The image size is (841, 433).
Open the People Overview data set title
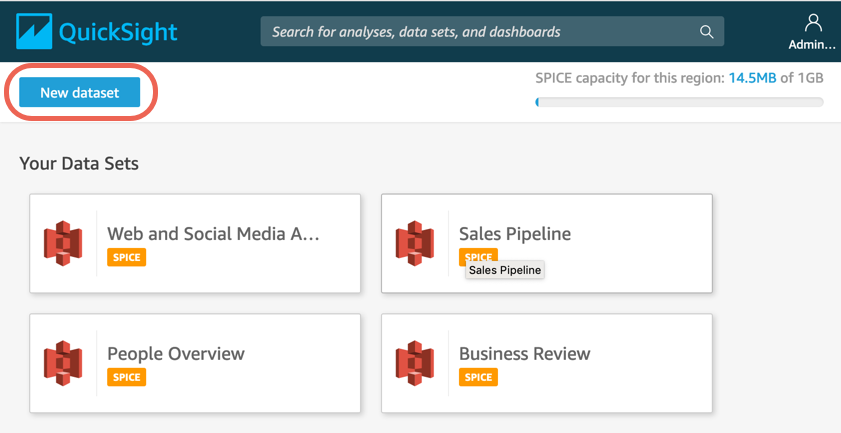pyautogui.click(x=175, y=354)
